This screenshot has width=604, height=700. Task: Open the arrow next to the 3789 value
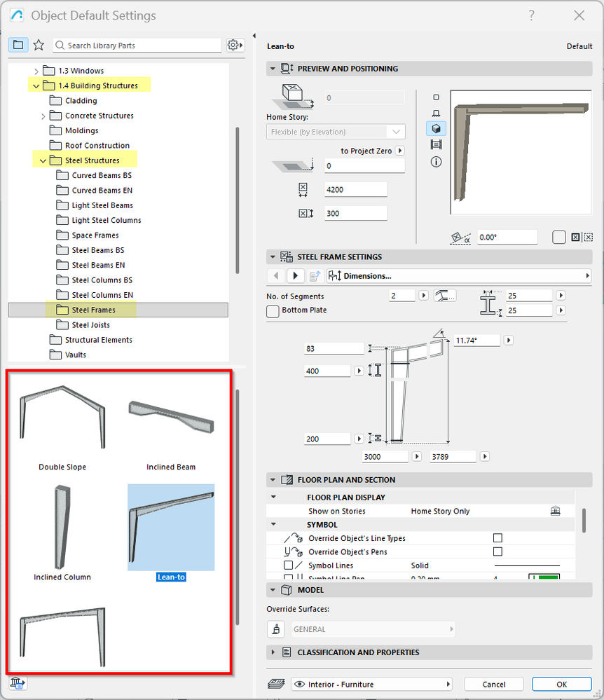pos(485,456)
